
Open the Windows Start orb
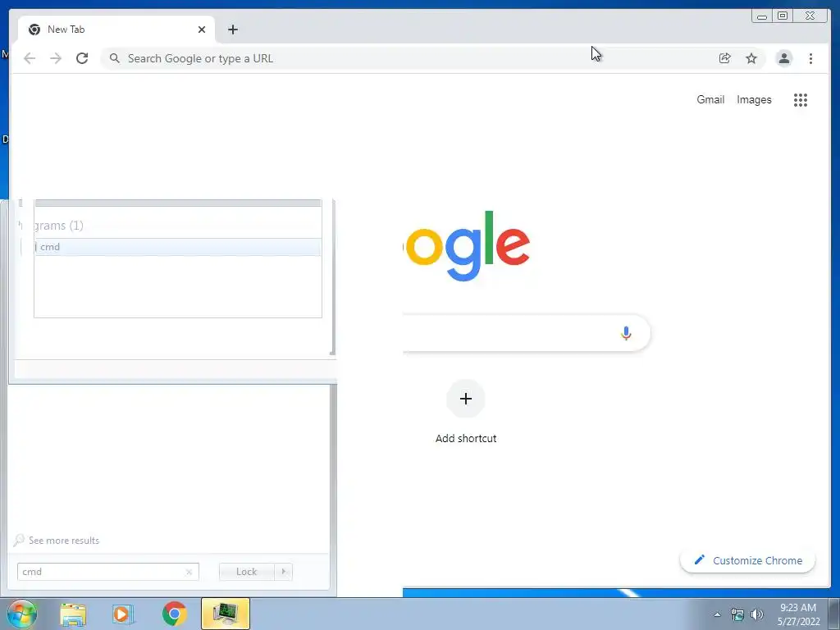click(x=21, y=614)
